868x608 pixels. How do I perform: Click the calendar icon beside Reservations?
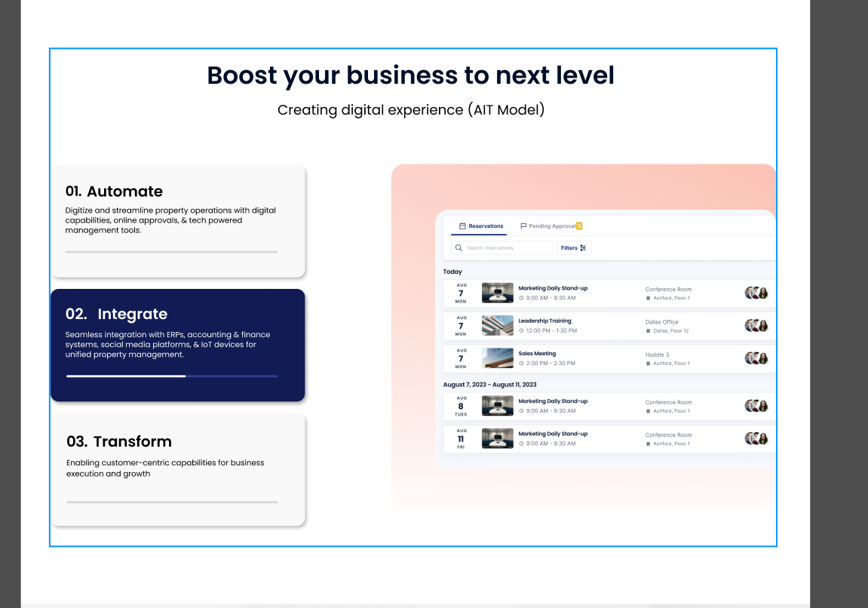463,226
